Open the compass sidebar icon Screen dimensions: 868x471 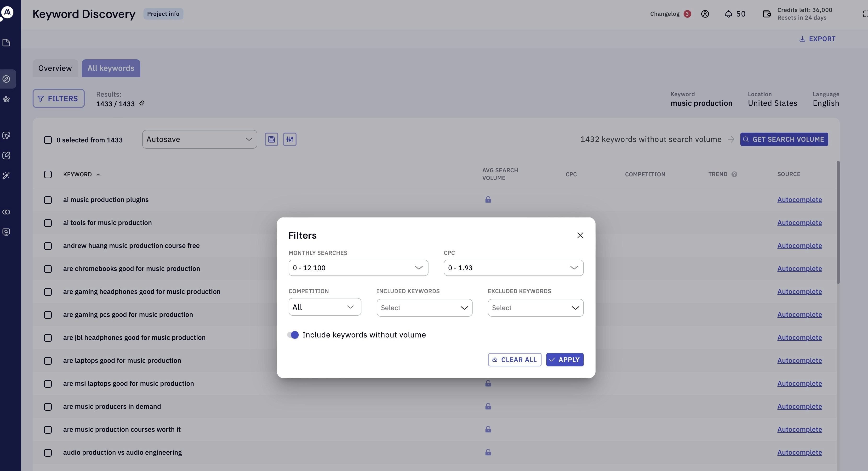tap(6, 79)
